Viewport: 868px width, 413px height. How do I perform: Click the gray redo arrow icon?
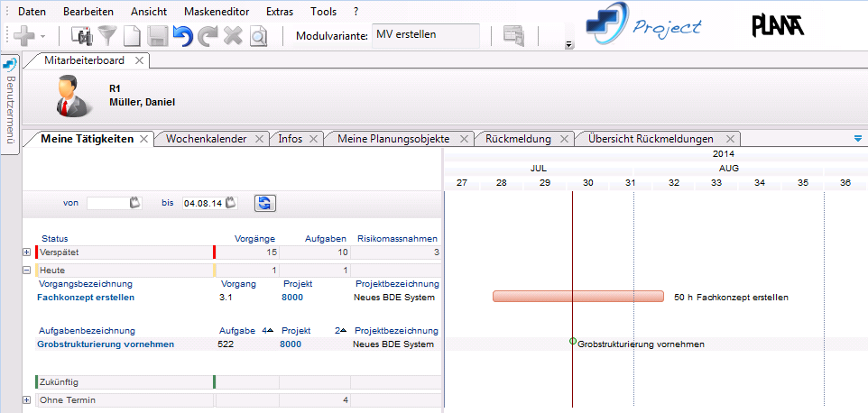pyautogui.click(x=208, y=36)
